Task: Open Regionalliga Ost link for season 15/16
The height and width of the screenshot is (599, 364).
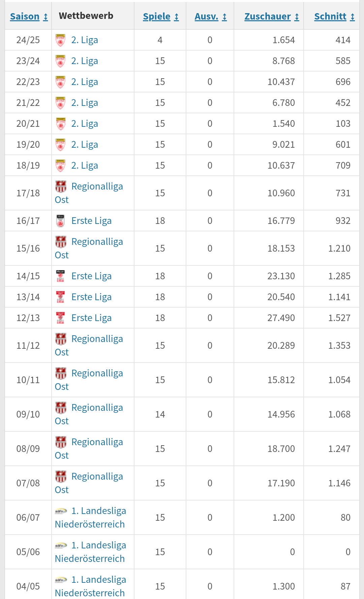Action: tap(89, 248)
